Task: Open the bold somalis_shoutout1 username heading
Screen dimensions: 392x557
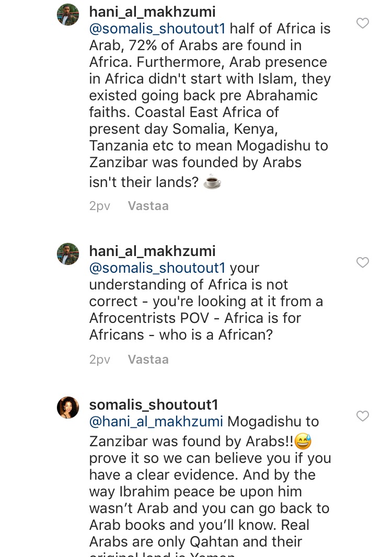Action: [x=153, y=404]
